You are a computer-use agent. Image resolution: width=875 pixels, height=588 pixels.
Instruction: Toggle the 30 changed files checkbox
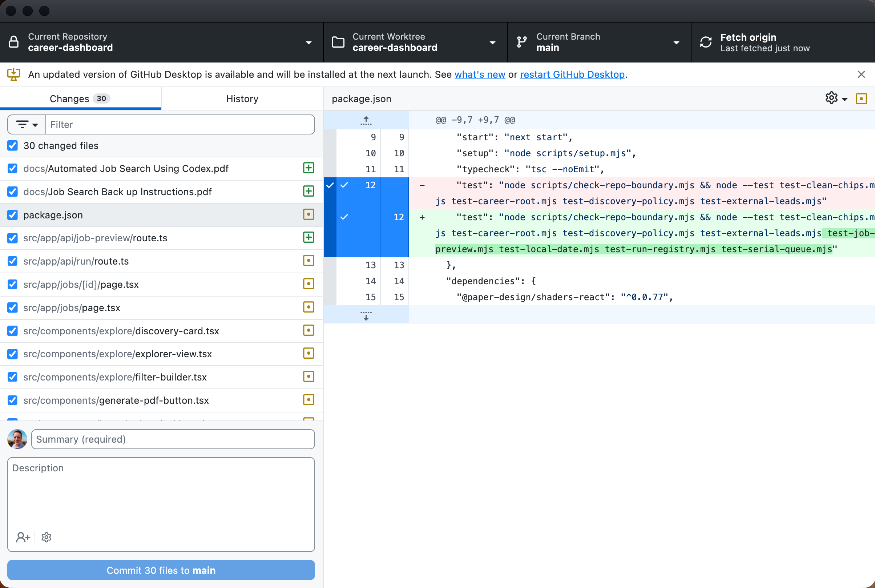tap(12, 145)
